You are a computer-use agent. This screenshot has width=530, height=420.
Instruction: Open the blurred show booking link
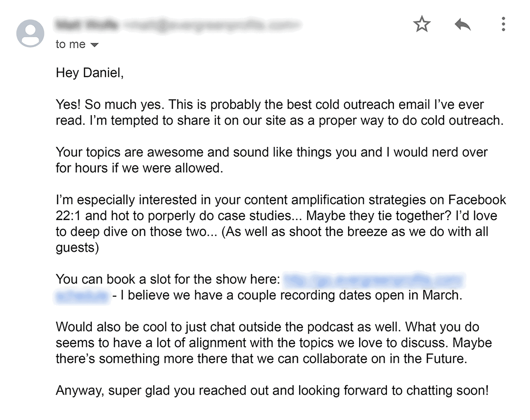coord(372,280)
